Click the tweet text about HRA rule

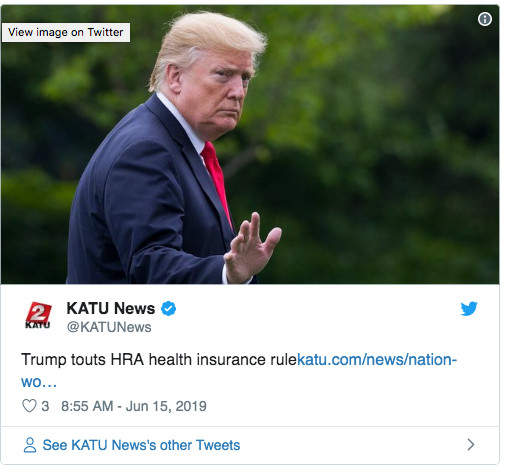[159, 360]
